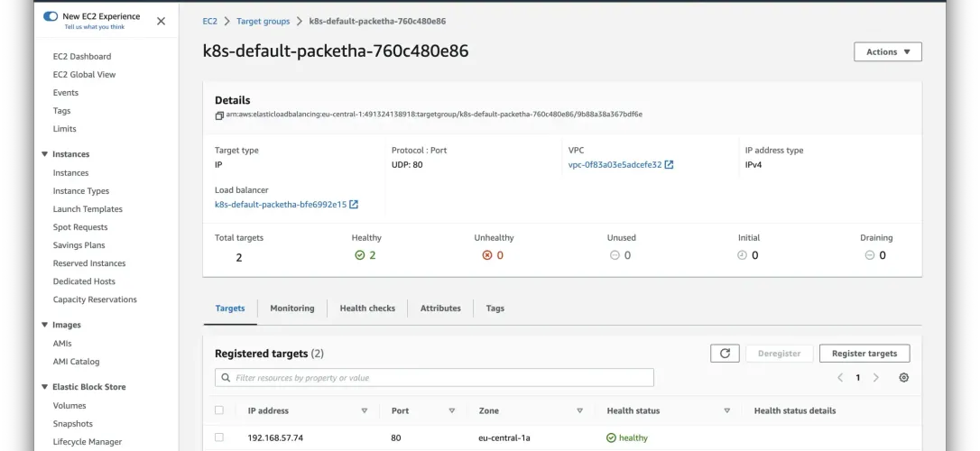Open Instances item under Instances section

pos(70,173)
